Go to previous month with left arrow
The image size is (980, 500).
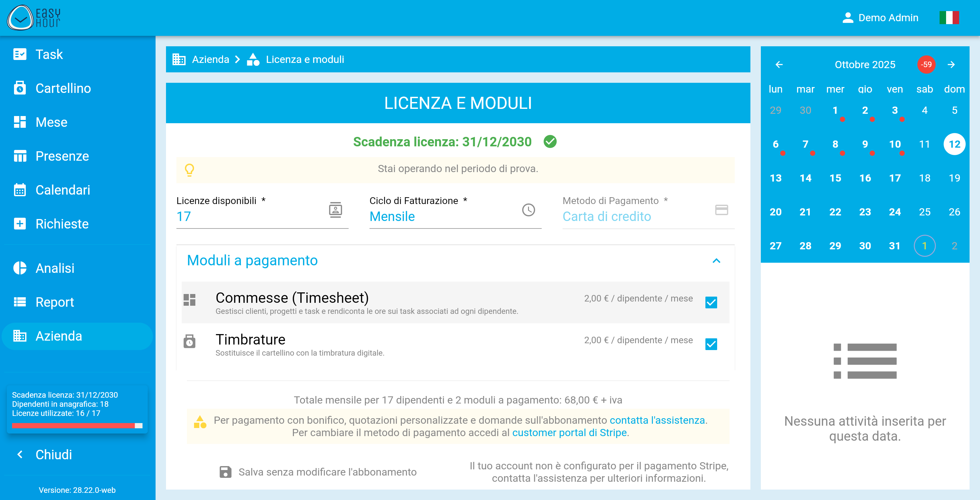779,65
